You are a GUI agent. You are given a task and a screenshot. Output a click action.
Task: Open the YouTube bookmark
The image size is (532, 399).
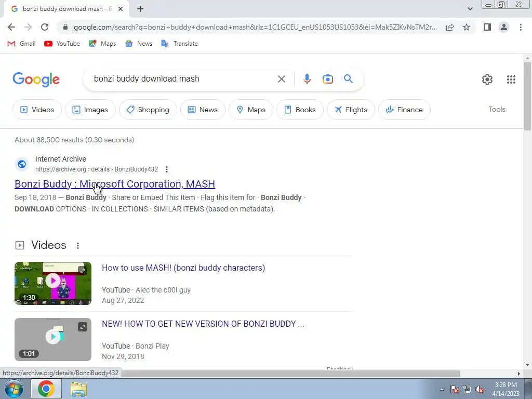click(62, 44)
